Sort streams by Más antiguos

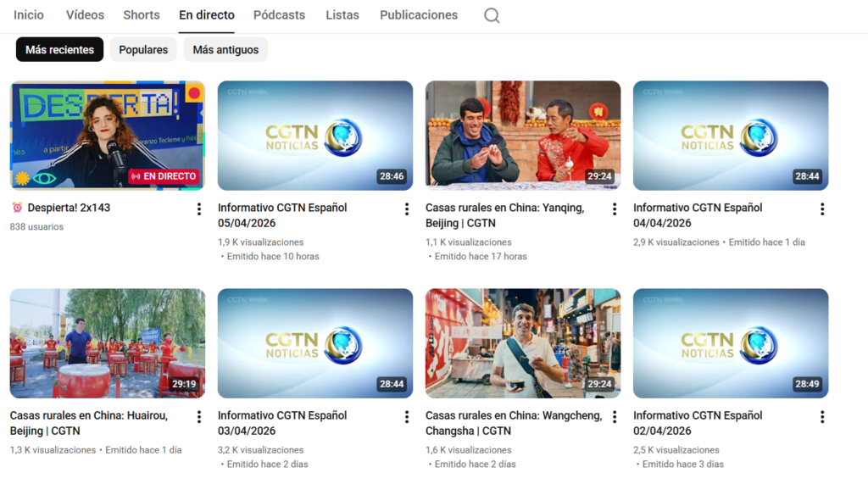[x=225, y=50]
